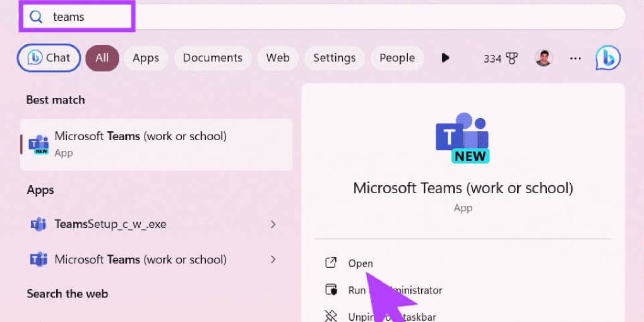
Task: Open the 334 rewards points trophy
Action: point(500,59)
